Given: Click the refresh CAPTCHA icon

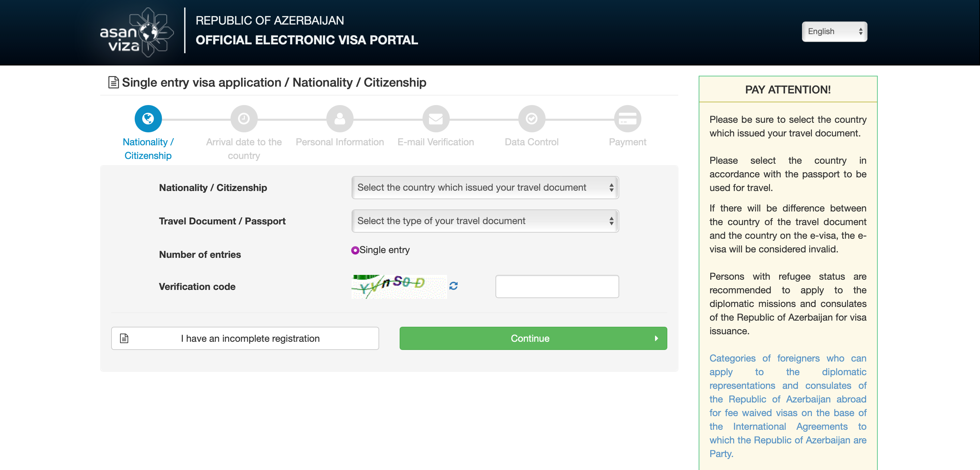Looking at the screenshot, I should click(x=454, y=285).
